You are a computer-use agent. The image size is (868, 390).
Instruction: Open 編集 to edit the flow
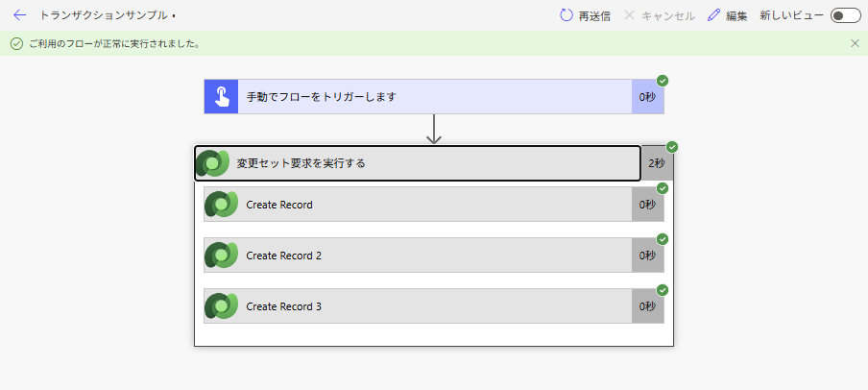(x=727, y=15)
